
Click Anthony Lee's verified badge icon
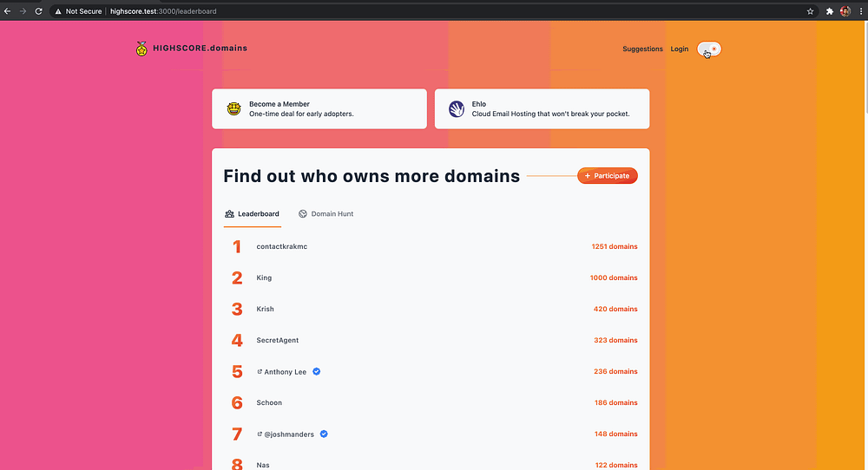tap(317, 371)
